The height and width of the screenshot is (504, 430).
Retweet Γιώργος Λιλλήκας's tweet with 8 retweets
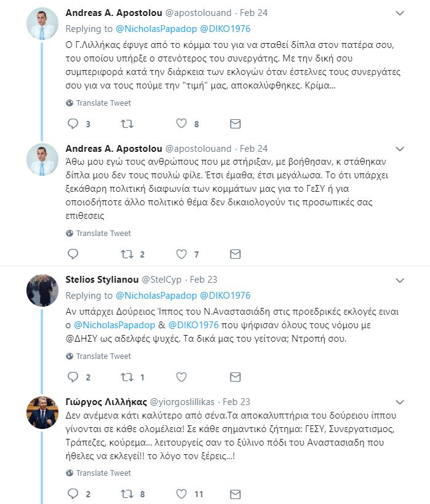127,494
